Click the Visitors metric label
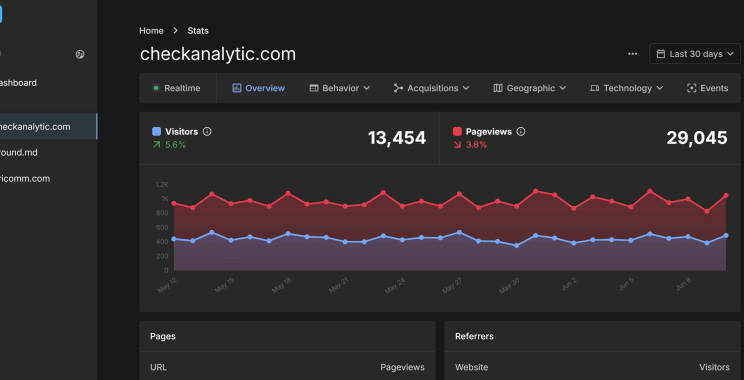The height and width of the screenshot is (380, 744). click(x=182, y=132)
